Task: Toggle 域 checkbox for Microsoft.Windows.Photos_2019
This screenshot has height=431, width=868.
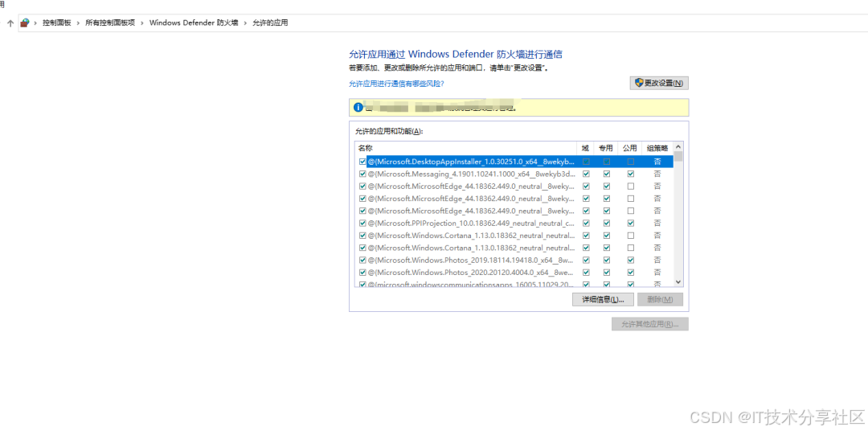Action: point(586,260)
